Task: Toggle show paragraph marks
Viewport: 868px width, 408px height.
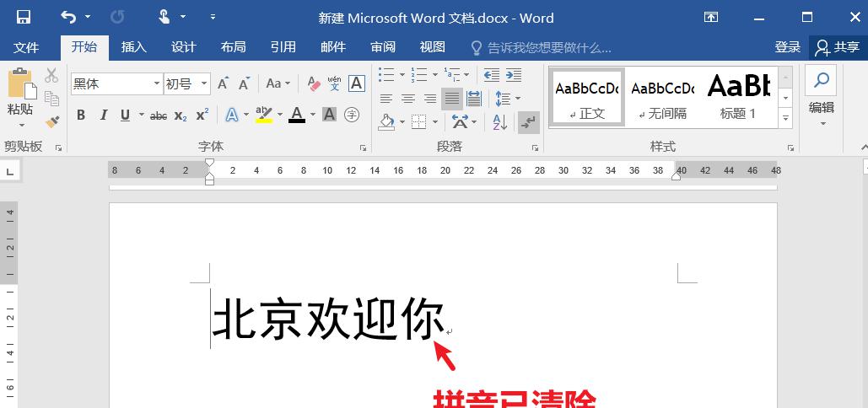Action: click(x=529, y=122)
